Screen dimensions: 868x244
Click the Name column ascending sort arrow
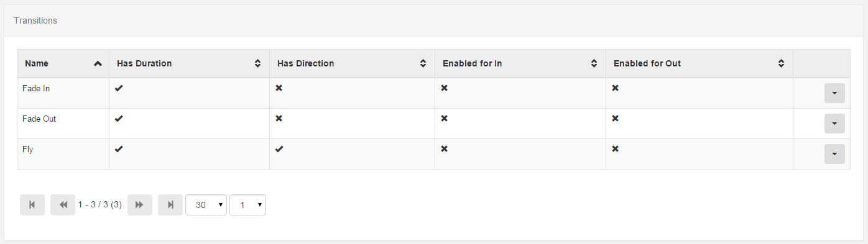(98, 63)
